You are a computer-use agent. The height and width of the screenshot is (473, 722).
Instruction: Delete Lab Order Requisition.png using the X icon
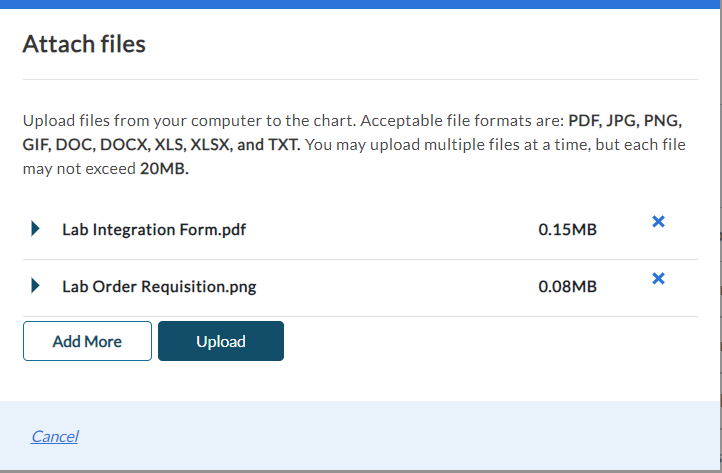(x=658, y=279)
